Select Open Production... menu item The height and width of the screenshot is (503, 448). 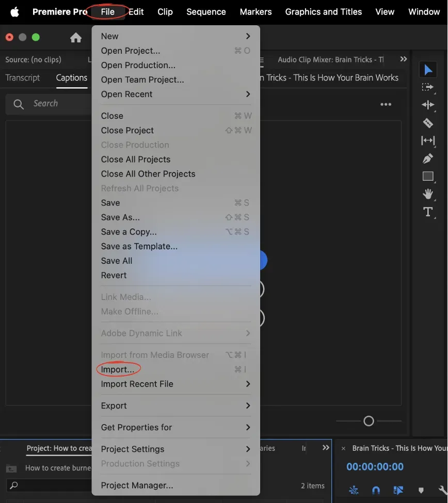coord(175,65)
